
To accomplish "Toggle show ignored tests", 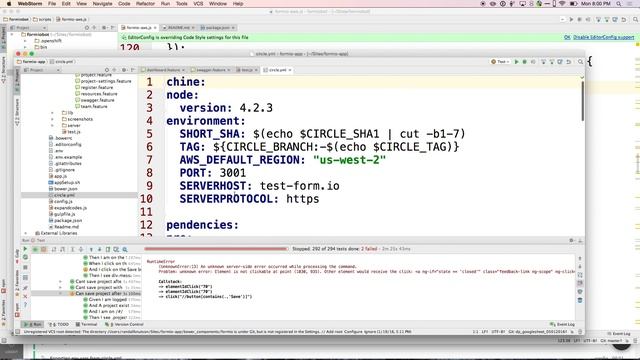I will [x=43, y=249].
